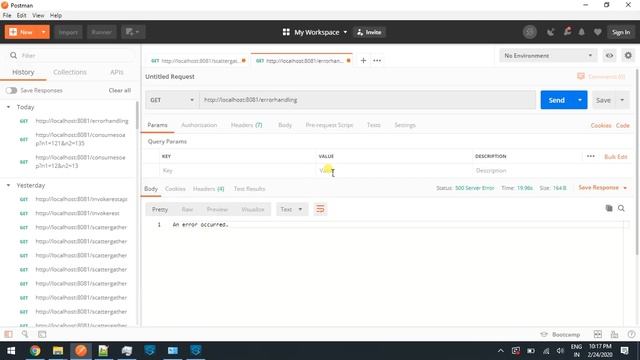The width and height of the screenshot is (640, 360).
Task: Switch to the Collections tab
Action: click(70, 72)
